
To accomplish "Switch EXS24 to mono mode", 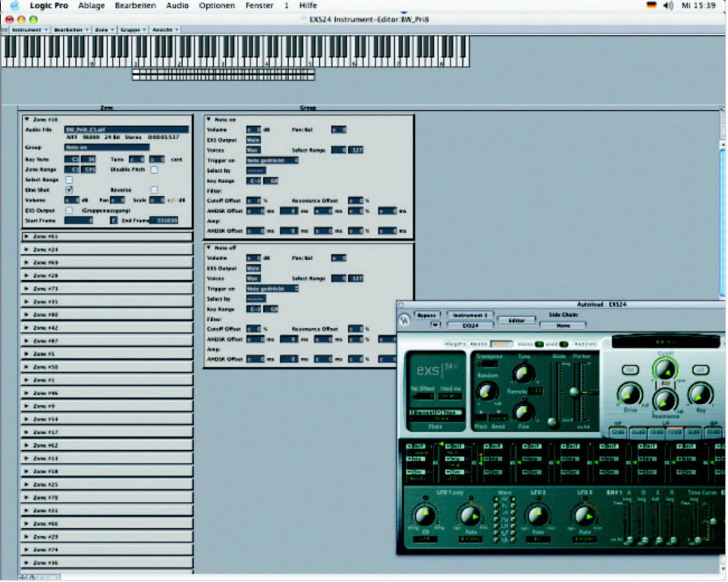I will [479, 344].
